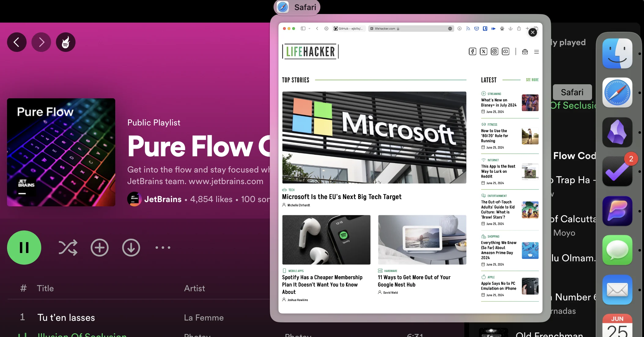Open 'This App Is the Best Way to Lurk on Reddit'

click(x=498, y=171)
